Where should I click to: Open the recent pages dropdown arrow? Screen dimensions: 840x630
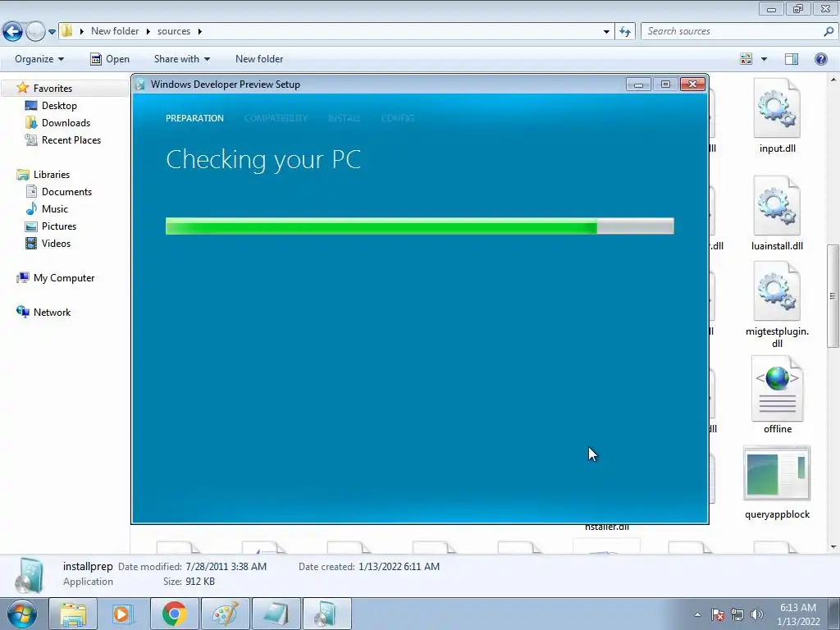(52, 32)
